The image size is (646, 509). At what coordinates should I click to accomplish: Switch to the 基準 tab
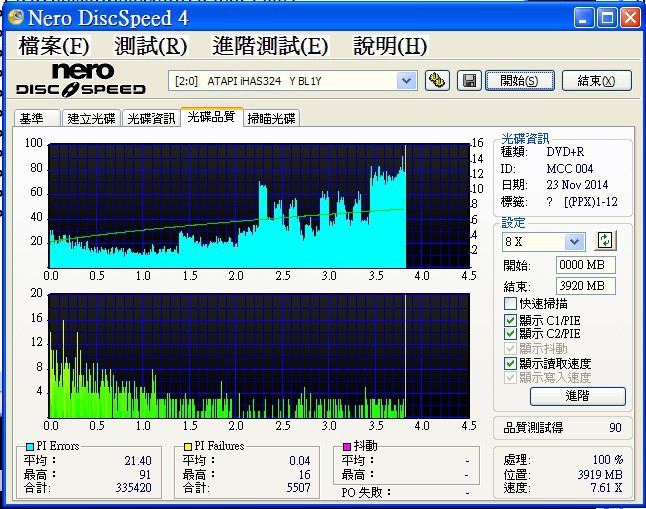pos(37,118)
